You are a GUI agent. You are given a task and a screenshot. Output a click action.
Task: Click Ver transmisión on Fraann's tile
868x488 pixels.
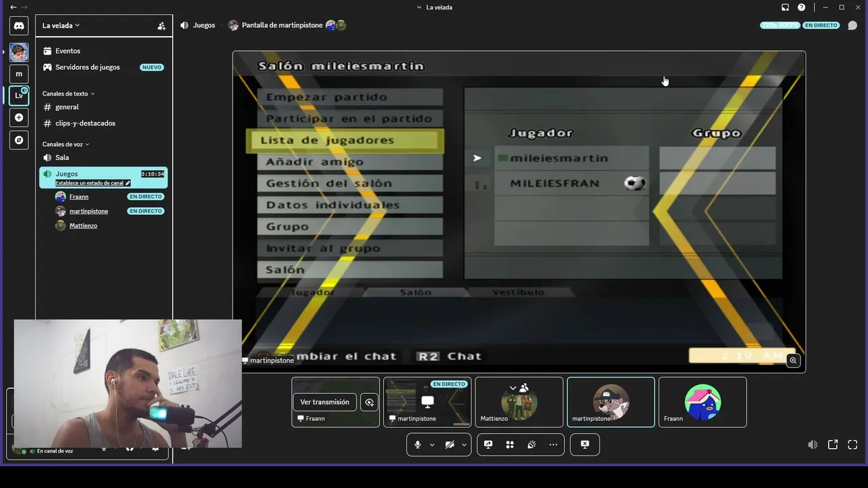[x=325, y=402]
